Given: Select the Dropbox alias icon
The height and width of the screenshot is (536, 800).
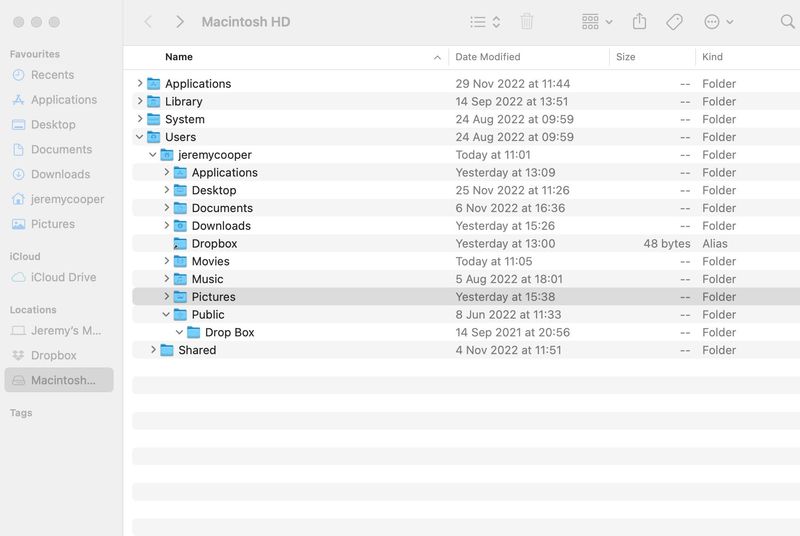Looking at the screenshot, I should point(180,244).
